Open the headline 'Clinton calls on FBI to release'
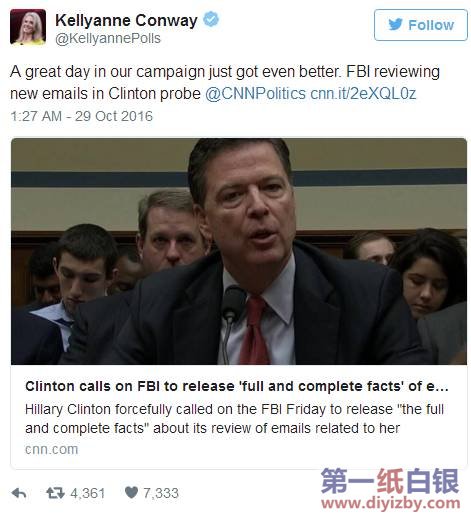 tap(236, 386)
